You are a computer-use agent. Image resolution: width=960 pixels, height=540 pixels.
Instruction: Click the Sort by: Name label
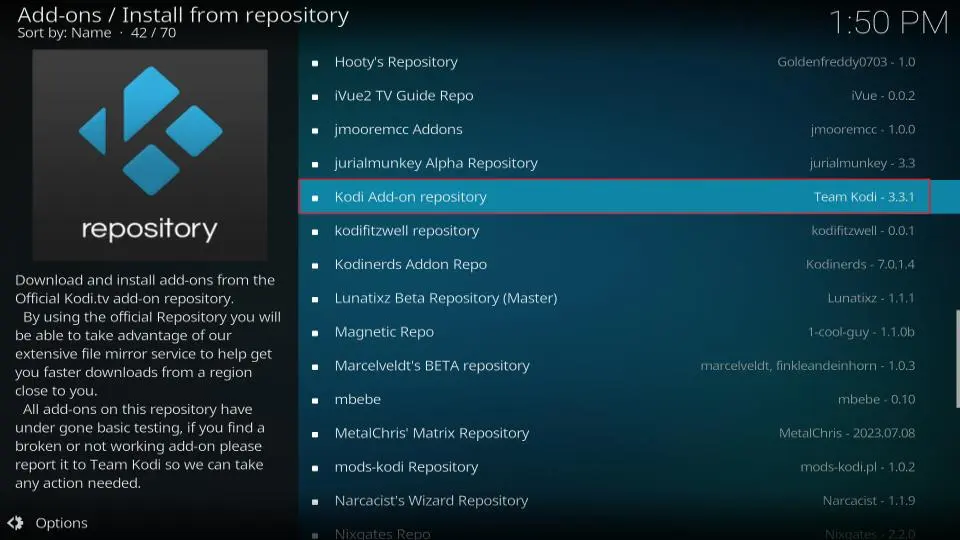pos(64,33)
